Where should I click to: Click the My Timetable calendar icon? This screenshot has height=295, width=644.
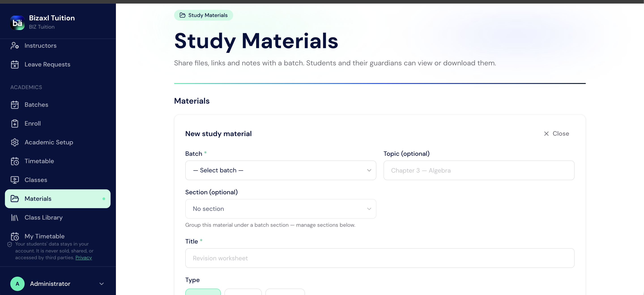click(15, 236)
